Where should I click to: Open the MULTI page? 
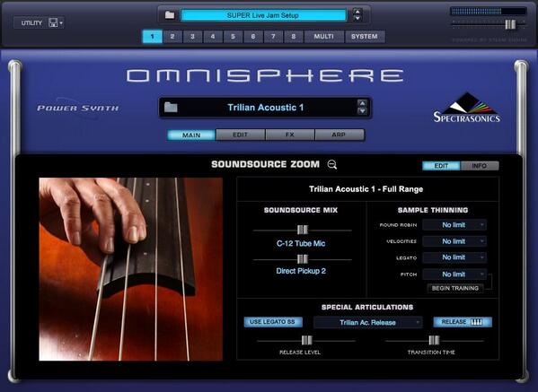(x=324, y=36)
